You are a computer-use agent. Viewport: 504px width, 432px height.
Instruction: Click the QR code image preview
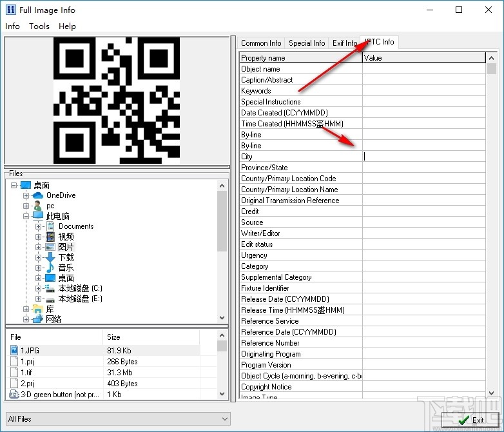117,101
